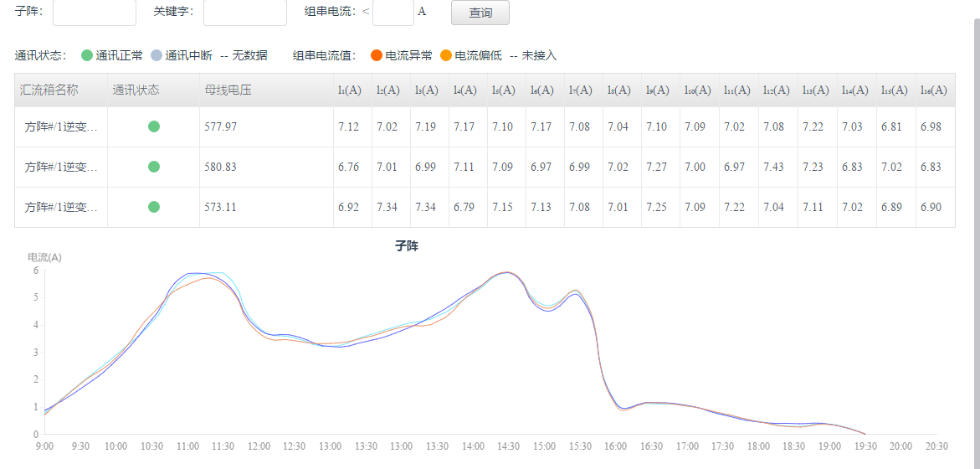Screen dimensions: 980x469
Task: Click the 组串电流 threshold input box
Action: pyautogui.click(x=393, y=13)
